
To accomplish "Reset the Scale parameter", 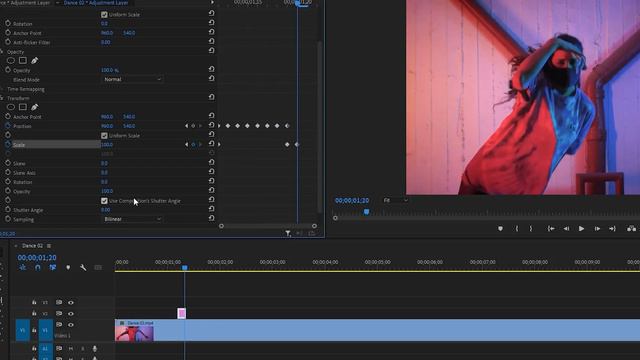I will [211, 144].
